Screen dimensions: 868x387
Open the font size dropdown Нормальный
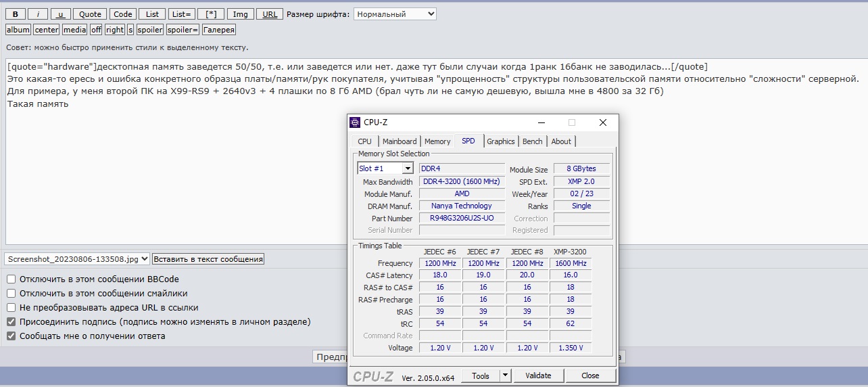click(x=395, y=14)
